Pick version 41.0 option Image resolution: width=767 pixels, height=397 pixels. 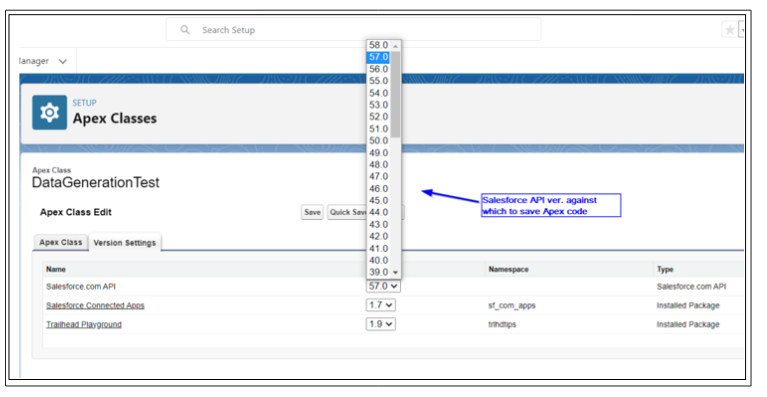point(379,248)
